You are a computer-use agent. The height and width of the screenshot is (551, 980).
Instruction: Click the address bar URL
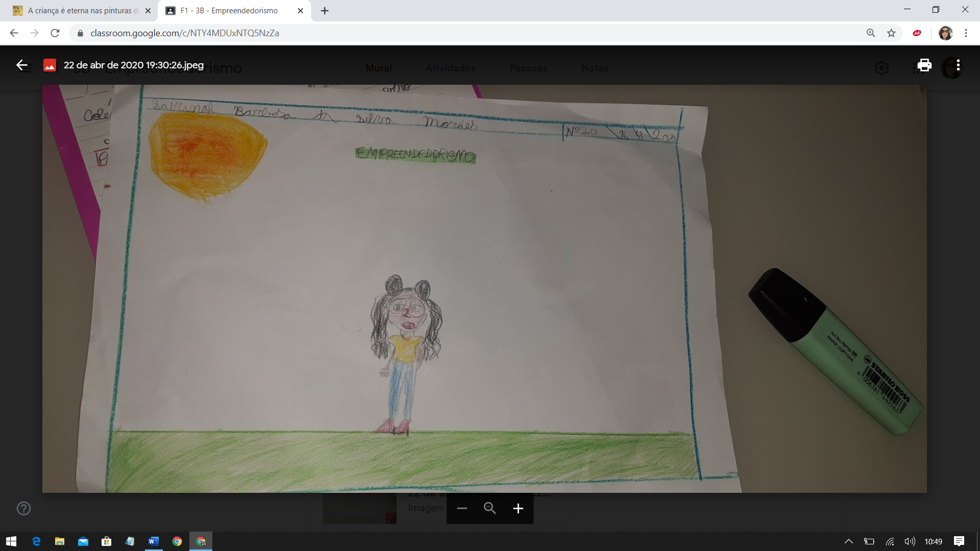[185, 33]
